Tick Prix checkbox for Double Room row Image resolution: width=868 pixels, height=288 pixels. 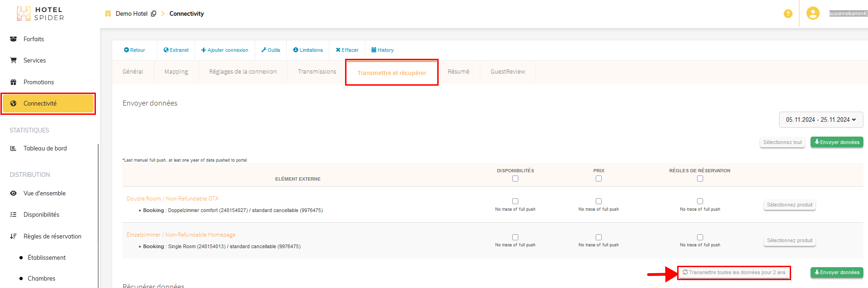click(598, 201)
